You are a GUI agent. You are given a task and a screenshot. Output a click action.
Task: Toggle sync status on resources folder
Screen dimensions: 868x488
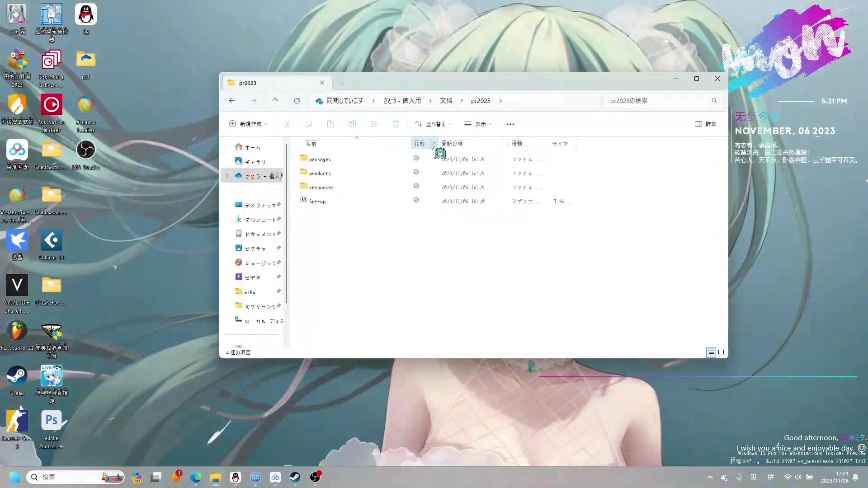(417, 187)
